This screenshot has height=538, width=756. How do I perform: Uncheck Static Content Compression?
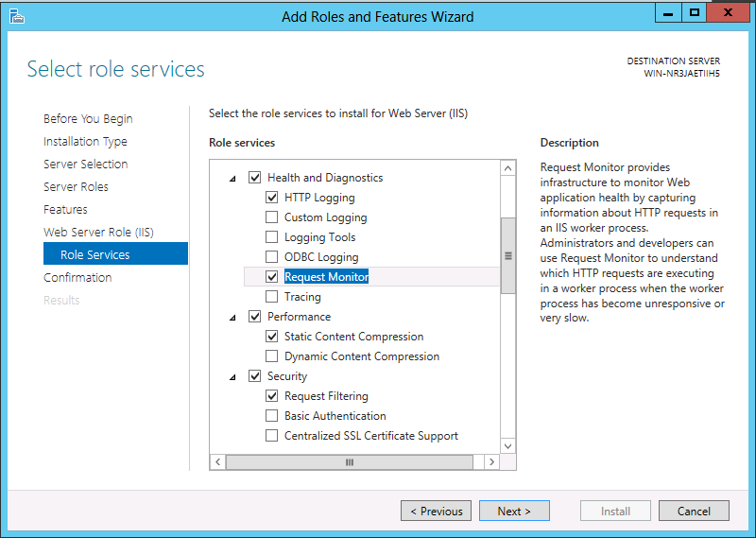[272, 336]
